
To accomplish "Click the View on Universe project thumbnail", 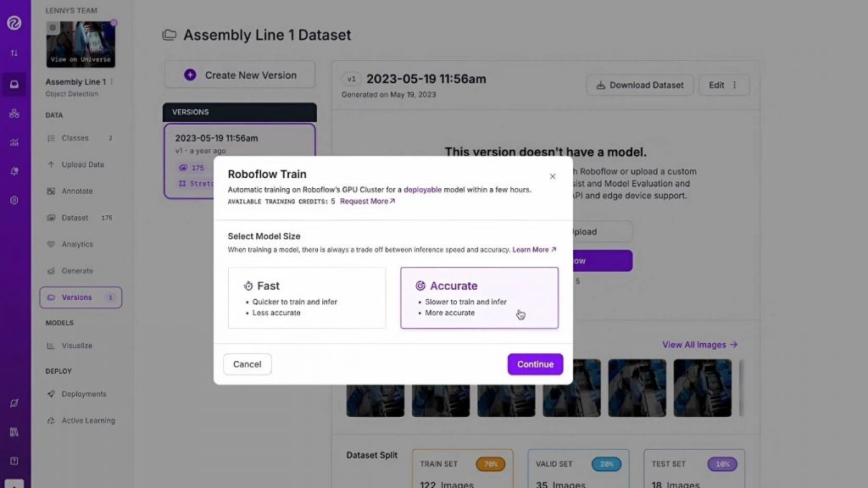I will [x=81, y=45].
